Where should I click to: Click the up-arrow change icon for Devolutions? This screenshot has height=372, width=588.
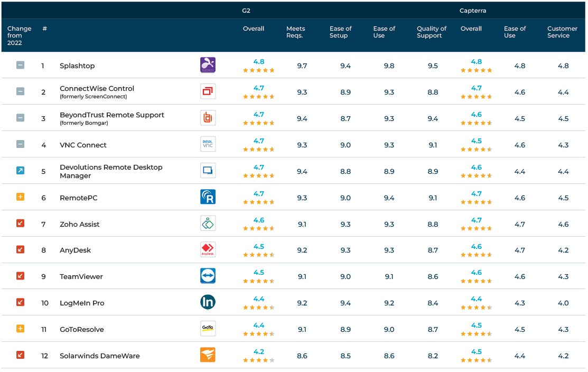click(x=20, y=171)
